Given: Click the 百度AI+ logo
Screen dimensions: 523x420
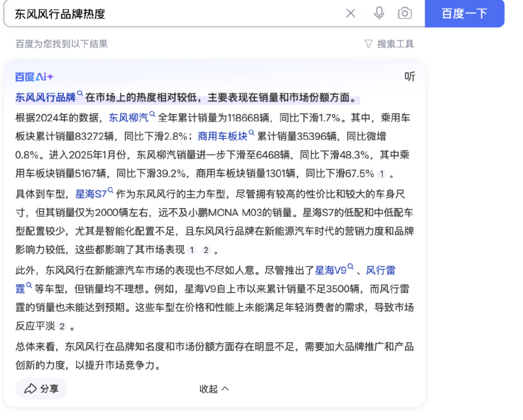Looking at the screenshot, I should point(34,77).
